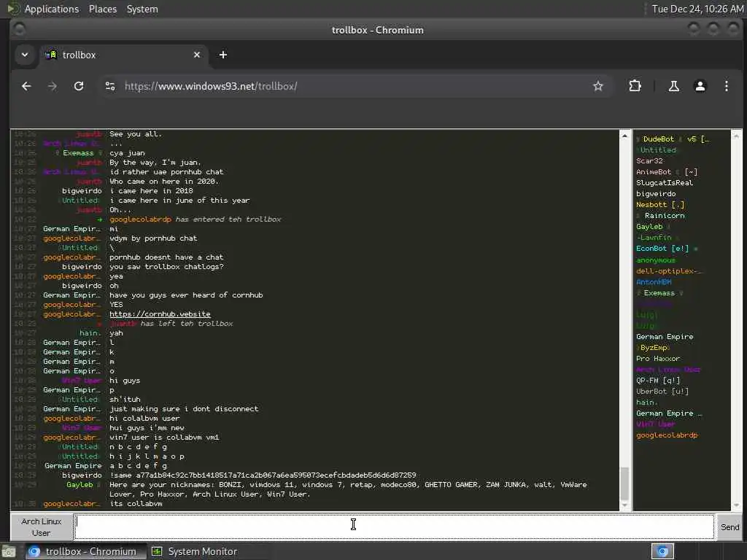747x560 pixels.
Task: Click the chat scrollbar thumb
Action: coord(624,483)
